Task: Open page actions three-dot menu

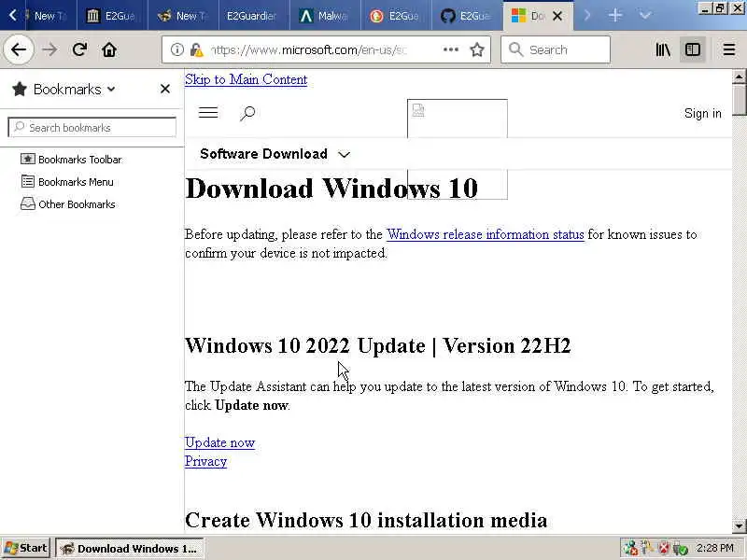Action: click(x=451, y=49)
